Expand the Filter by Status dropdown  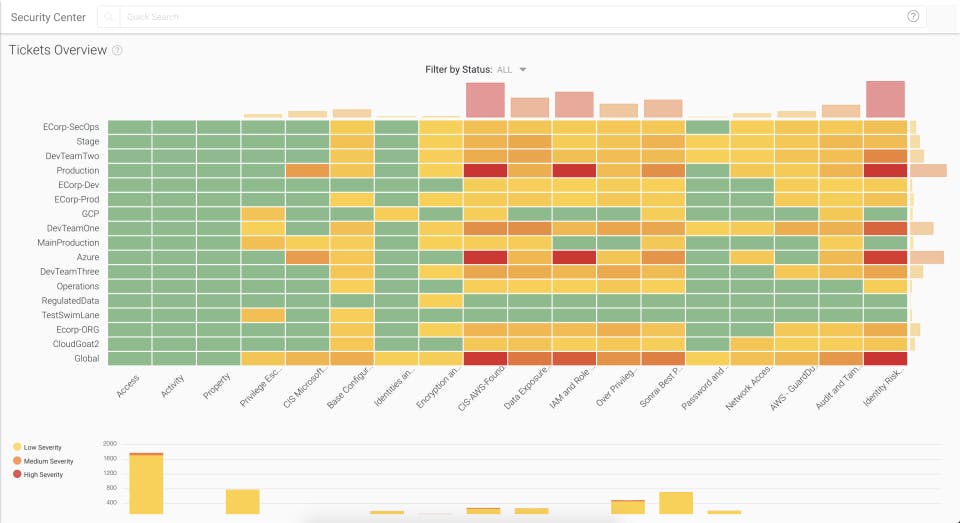click(x=522, y=70)
